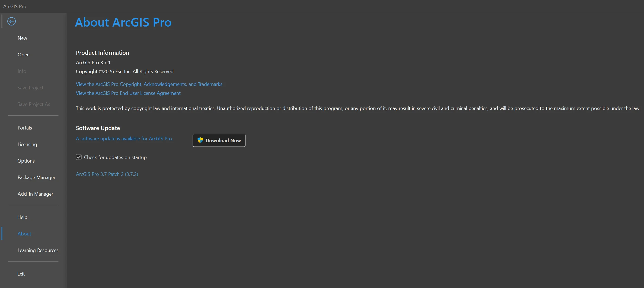Open Copyright, Acknowledgements, and Trademarks link
This screenshot has height=288, width=644.
(149, 84)
